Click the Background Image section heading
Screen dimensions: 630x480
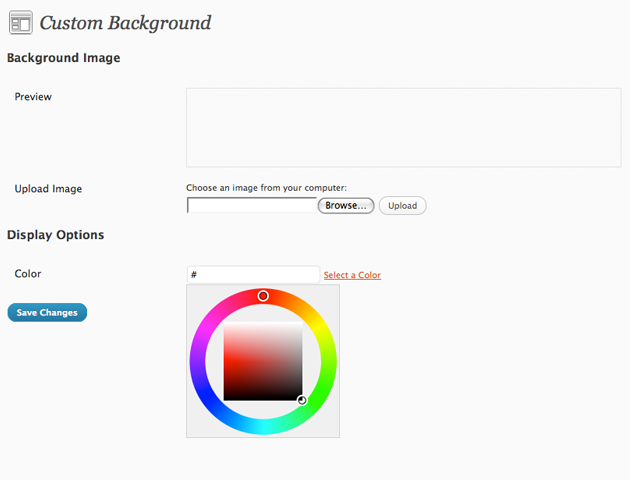[x=63, y=58]
